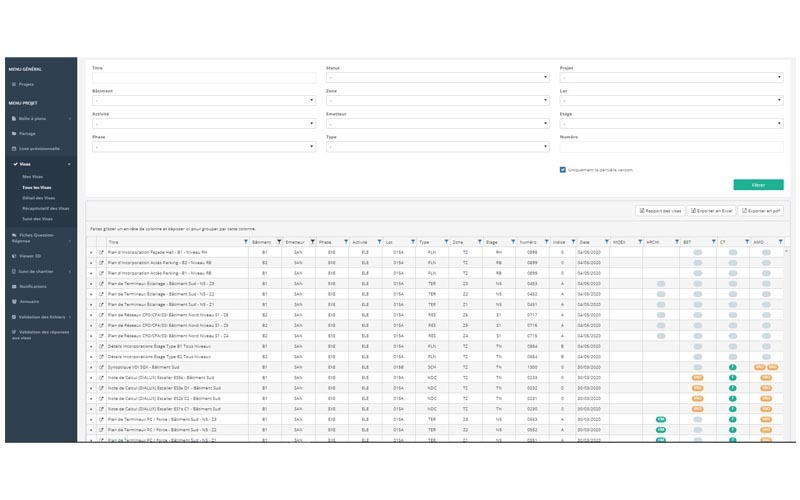Open the Statut dropdown
The width and height of the screenshot is (800, 500).
coord(435,78)
